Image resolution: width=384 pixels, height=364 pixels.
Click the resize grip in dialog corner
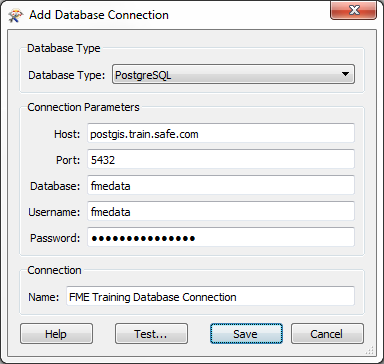click(369, 350)
